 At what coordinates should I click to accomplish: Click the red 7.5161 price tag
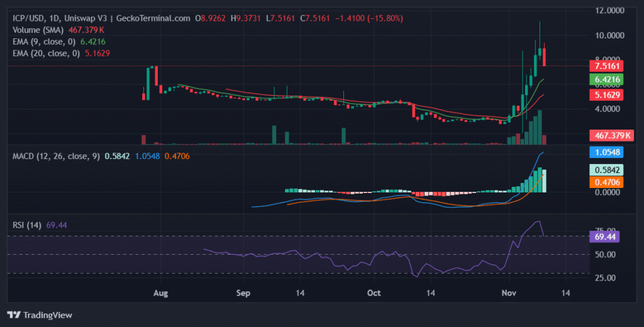pos(606,66)
